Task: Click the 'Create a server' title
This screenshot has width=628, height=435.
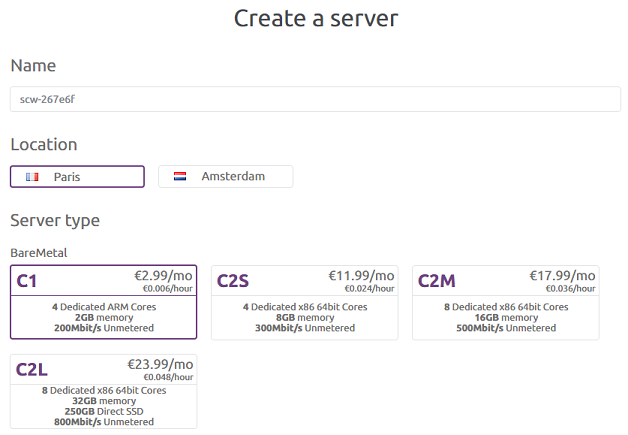Action: 316,18
